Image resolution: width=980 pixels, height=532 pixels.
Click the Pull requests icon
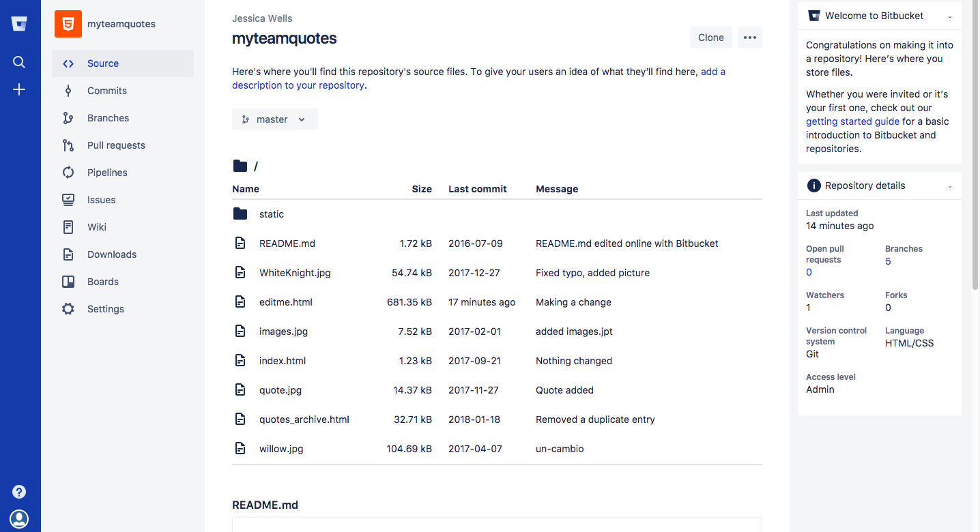[x=68, y=145]
